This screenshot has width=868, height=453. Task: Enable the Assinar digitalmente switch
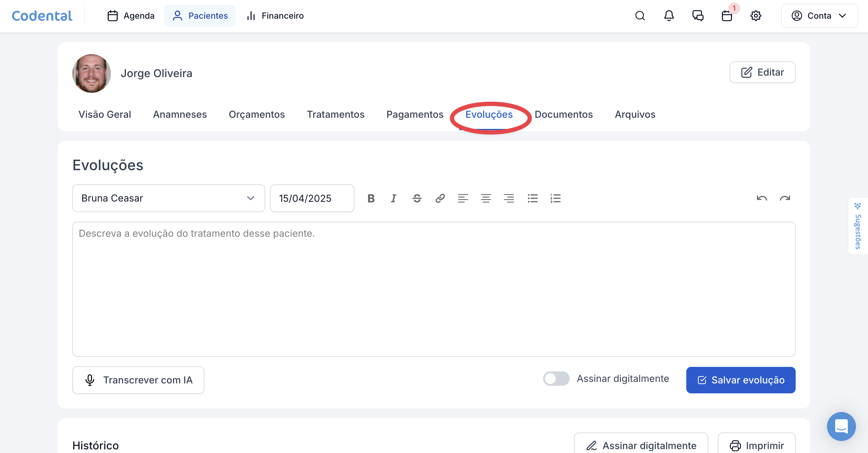click(x=556, y=379)
